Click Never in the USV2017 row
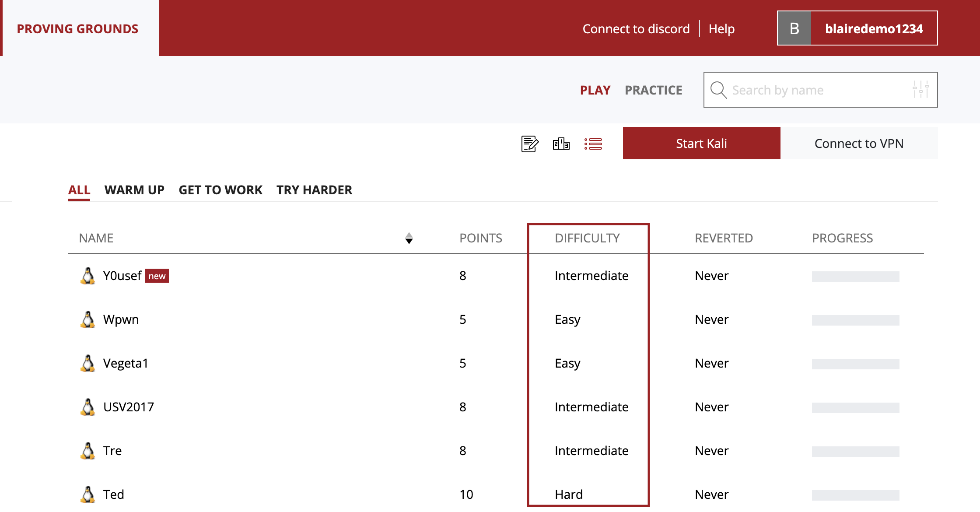 click(712, 407)
